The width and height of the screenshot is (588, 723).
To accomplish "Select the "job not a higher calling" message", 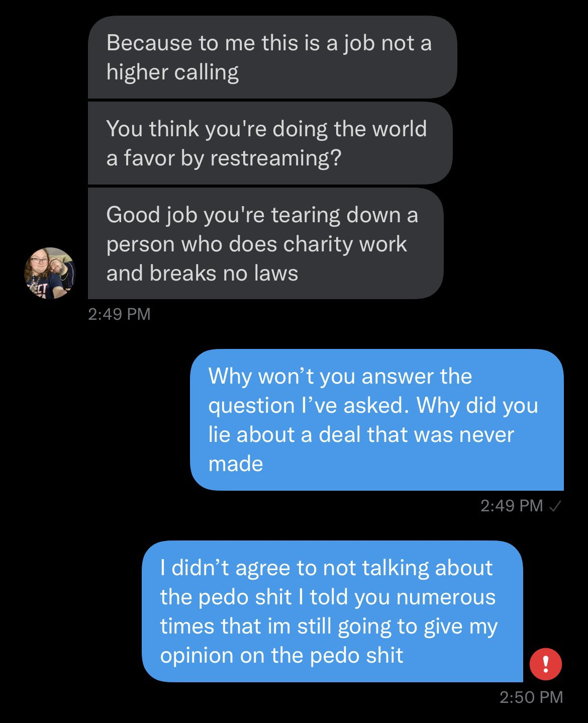I will coord(272,57).
